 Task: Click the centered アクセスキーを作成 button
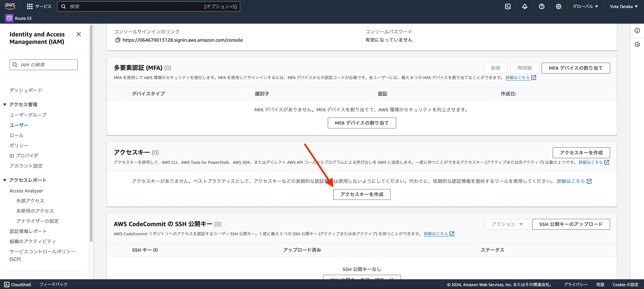coord(362,194)
